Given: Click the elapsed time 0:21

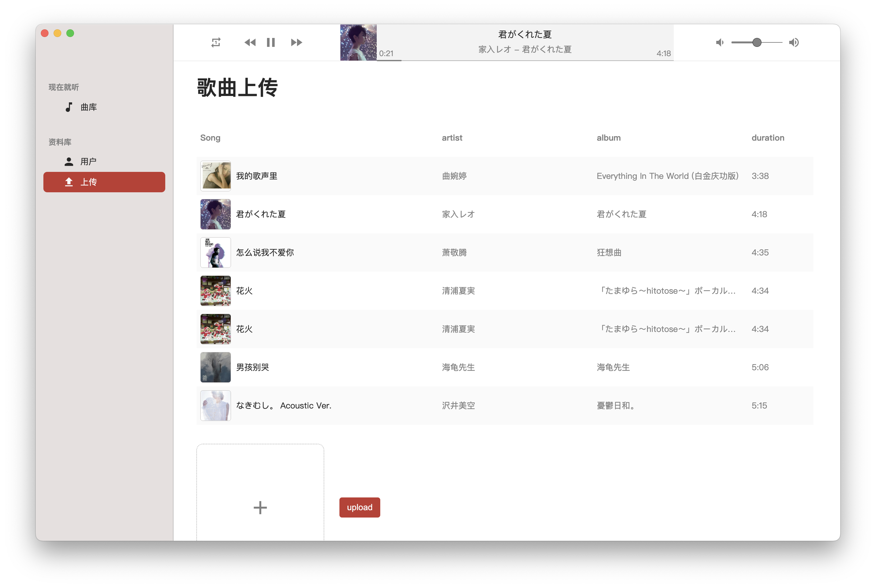Looking at the screenshot, I should click(386, 53).
